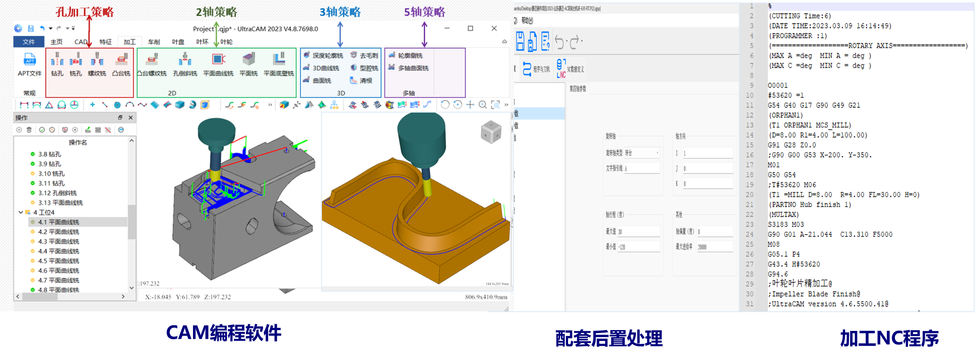Click the 最大进给率 input field

point(714,247)
